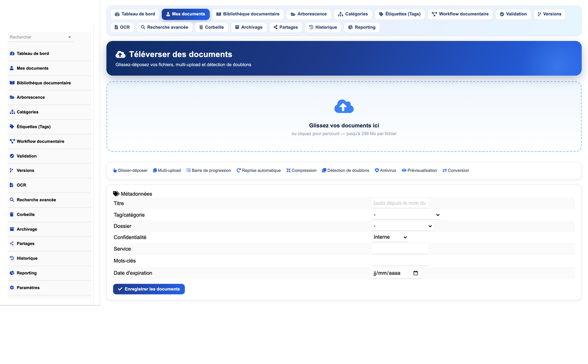Open the OCR top tab
Viewport: 588px width, 364px height.
coord(122,27)
